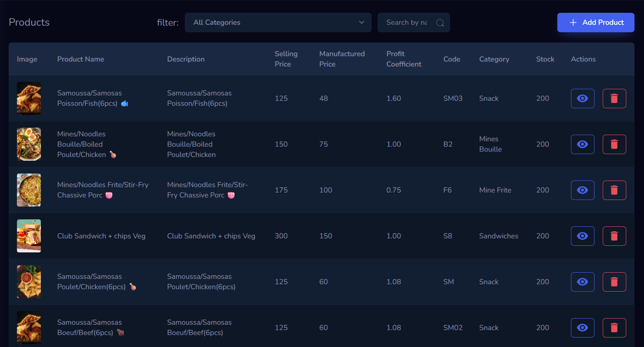The width and height of the screenshot is (644, 347).
Task: Select the Category column header
Action: point(494,59)
